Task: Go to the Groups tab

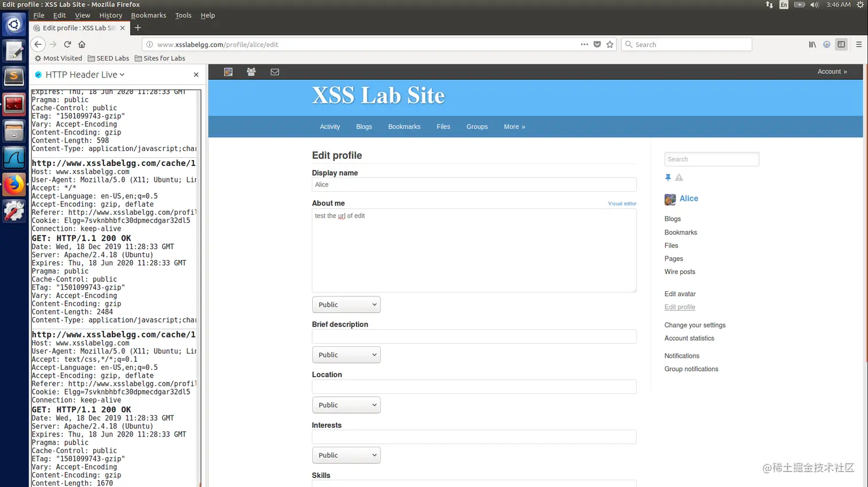Action: coord(477,127)
